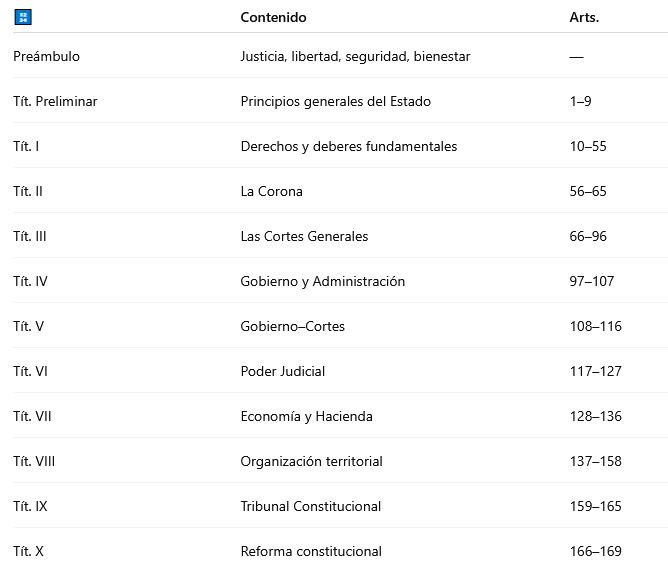Viewport: 668px width, 579px height.
Task: Click 'Justicia, libertad, seguridad, bienestar' cell
Action: [x=355, y=56]
